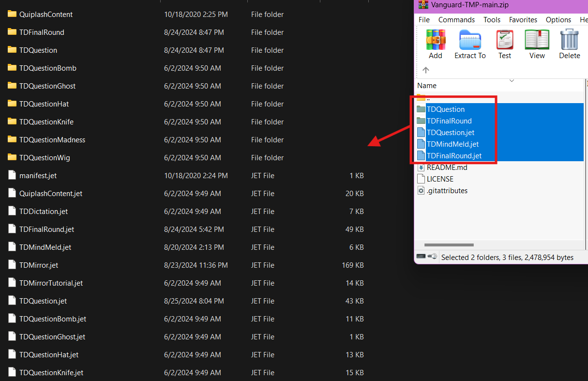Viewport: 588px width, 381px height.
Task: Click the Add icon in WinRAR toolbar
Action: pos(436,40)
